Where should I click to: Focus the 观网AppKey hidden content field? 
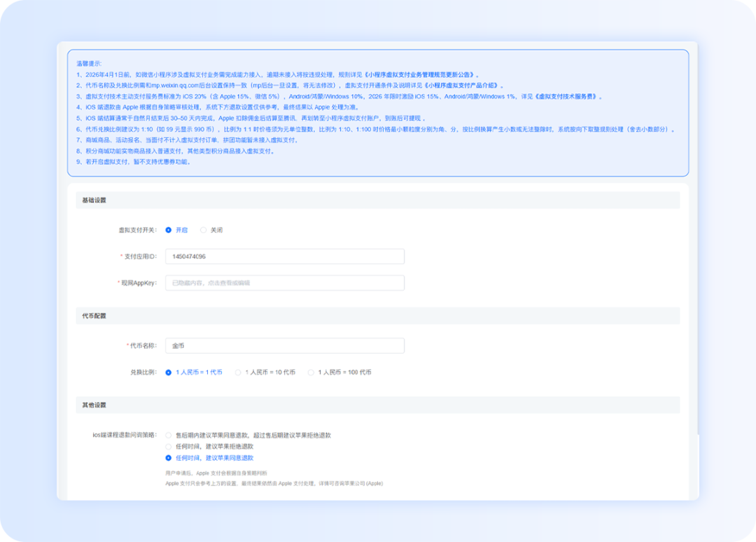coord(285,283)
